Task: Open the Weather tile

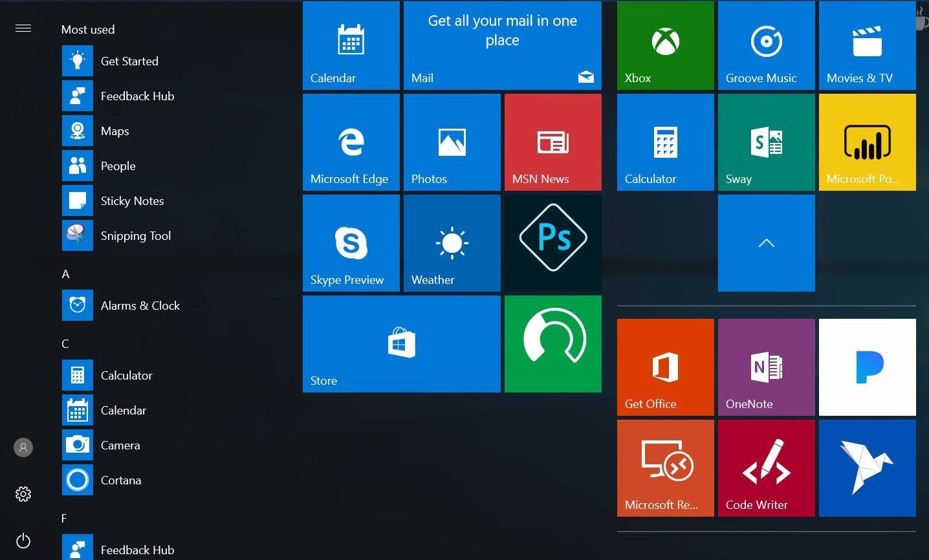Action: click(452, 243)
